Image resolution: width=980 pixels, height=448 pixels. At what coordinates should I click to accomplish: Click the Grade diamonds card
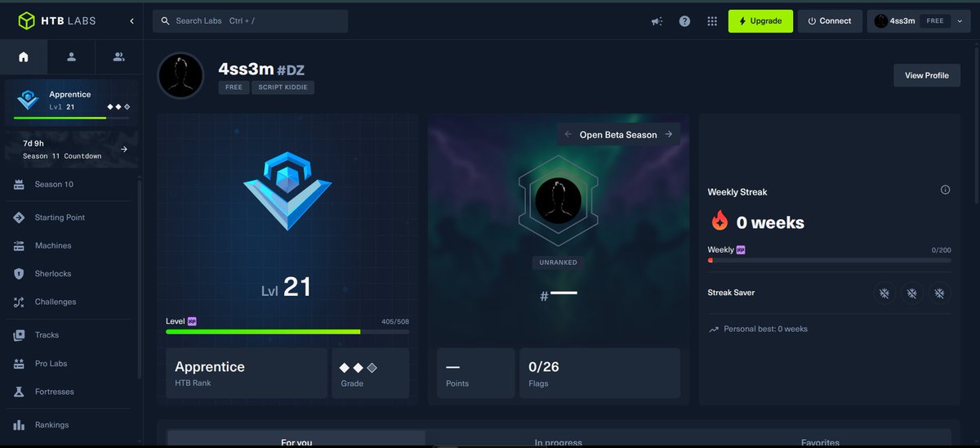pyautogui.click(x=370, y=374)
